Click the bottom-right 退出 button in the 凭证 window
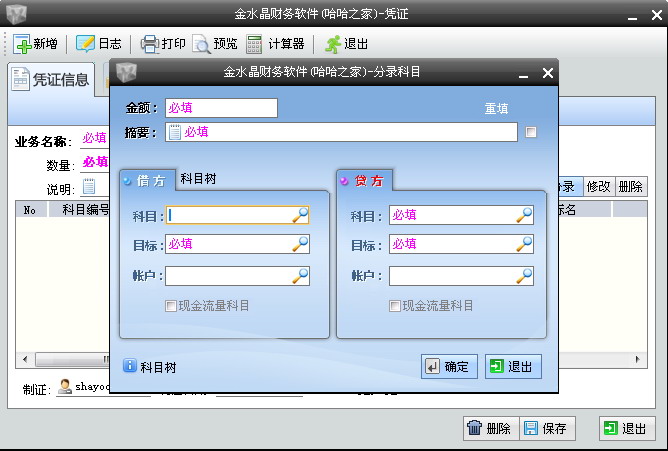Screen dimensions: 668x451 (627, 428)
